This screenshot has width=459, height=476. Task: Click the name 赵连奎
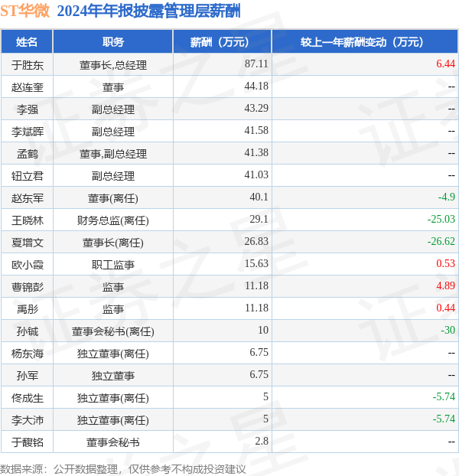(28, 87)
